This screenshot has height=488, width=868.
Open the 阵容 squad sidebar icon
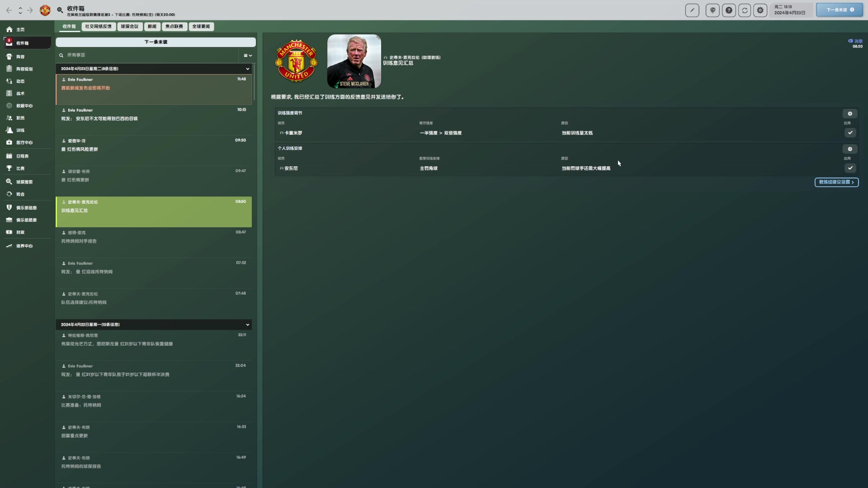[9, 56]
